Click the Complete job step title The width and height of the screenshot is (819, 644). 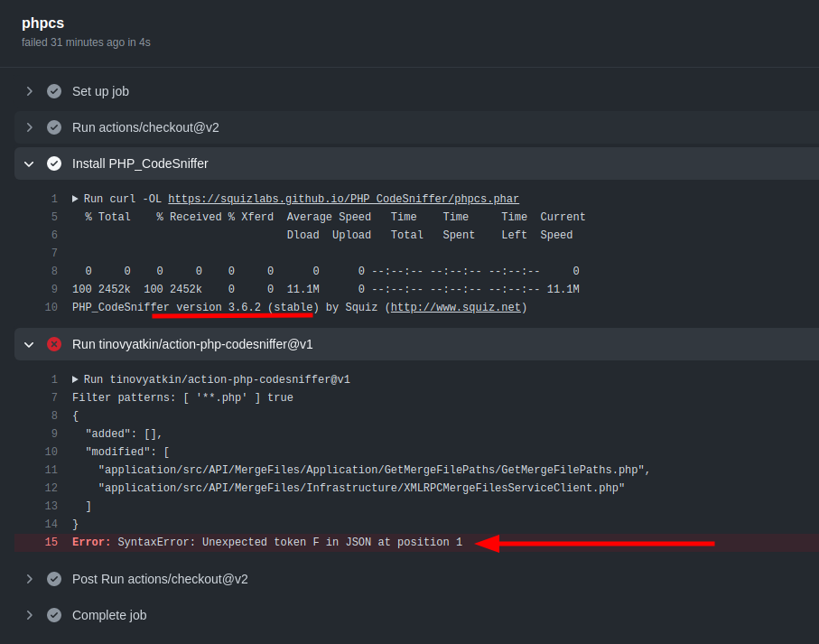coord(109,615)
